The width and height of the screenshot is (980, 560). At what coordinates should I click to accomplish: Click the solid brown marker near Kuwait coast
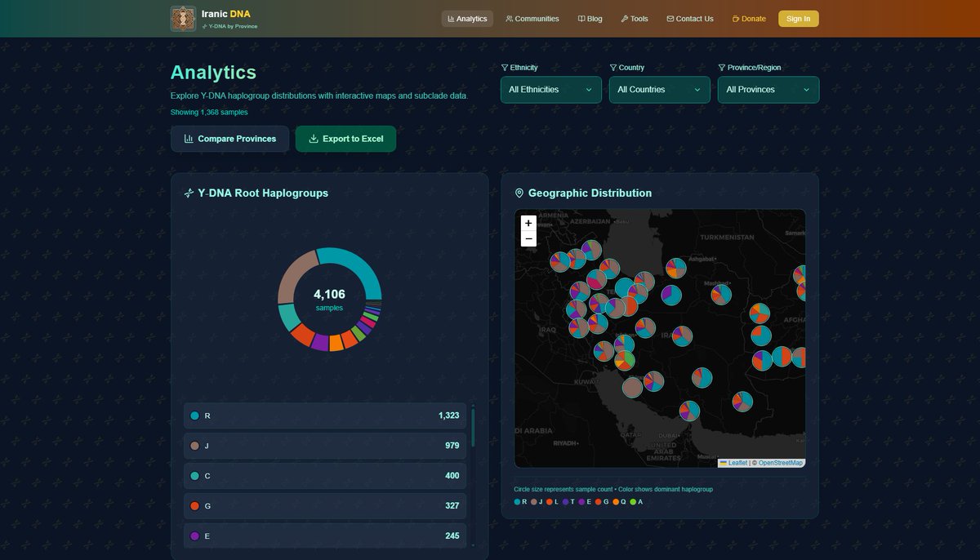pyautogui.click(x=633, y=388)
